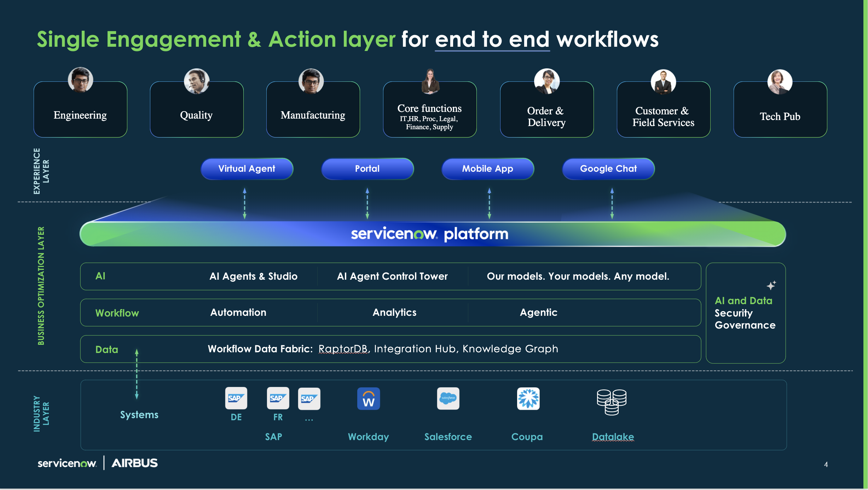Click the Salesforce label
This screenshot has width=868, height=490.
point(448,437)
